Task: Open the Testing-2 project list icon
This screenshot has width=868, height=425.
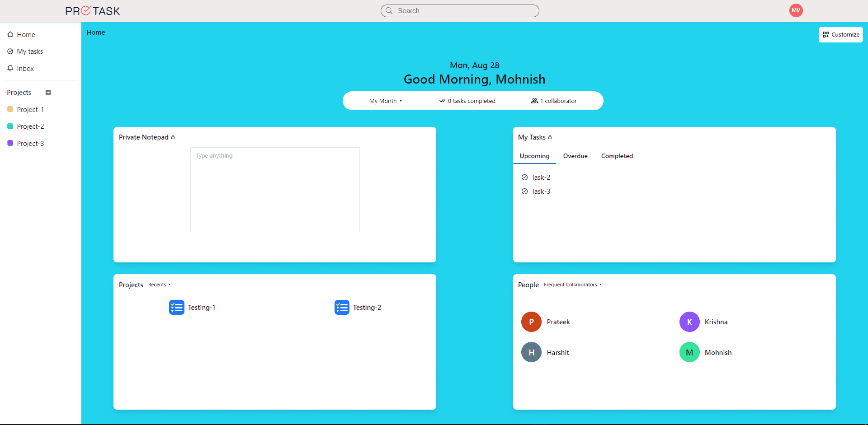Action: tap(341, 307)
